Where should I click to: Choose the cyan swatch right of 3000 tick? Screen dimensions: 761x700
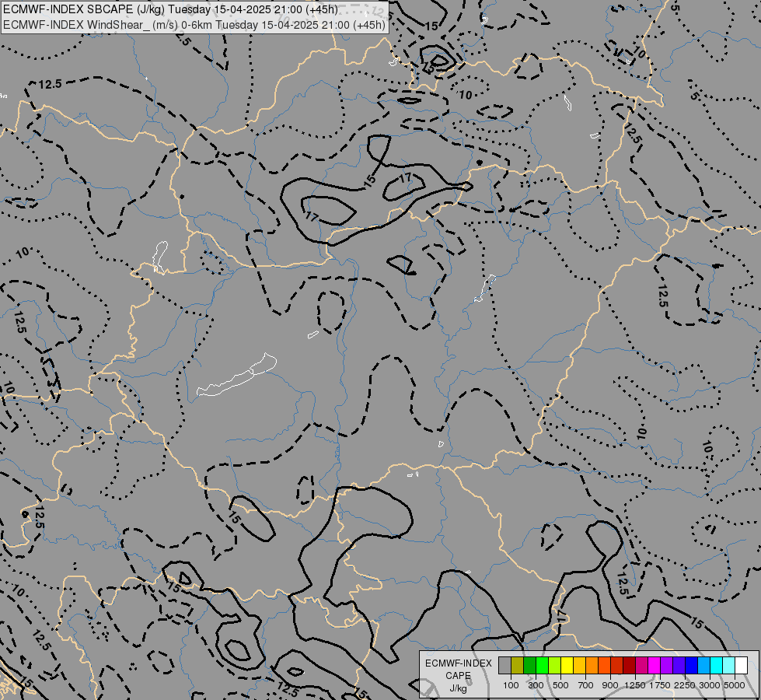tap(716, 666)
